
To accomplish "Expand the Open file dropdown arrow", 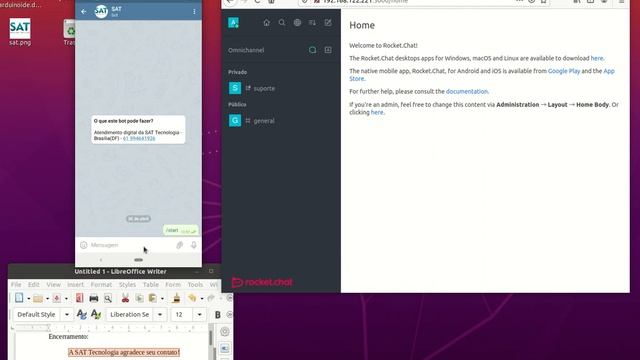I will (x=47, y=298).
